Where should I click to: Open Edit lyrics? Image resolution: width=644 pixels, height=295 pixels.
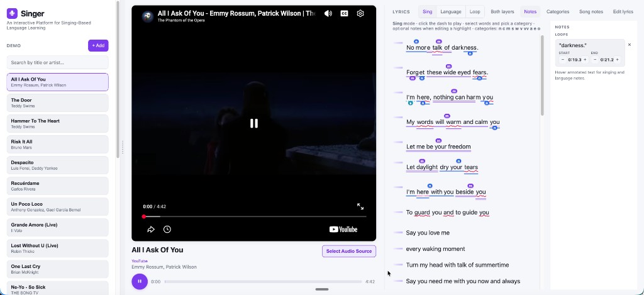pyautogui.click(x=623, y=11)
